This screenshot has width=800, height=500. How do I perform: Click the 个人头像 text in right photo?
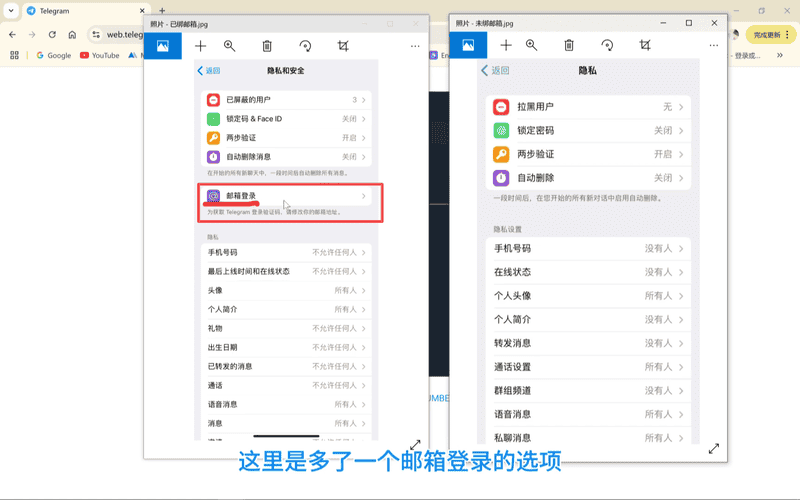[512, 296]
